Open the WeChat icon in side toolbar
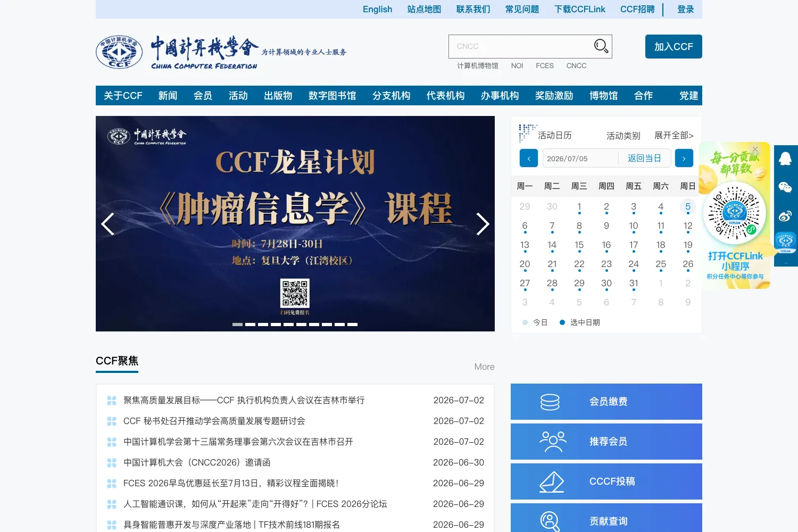Screen dimensions: 798x532 785,187
